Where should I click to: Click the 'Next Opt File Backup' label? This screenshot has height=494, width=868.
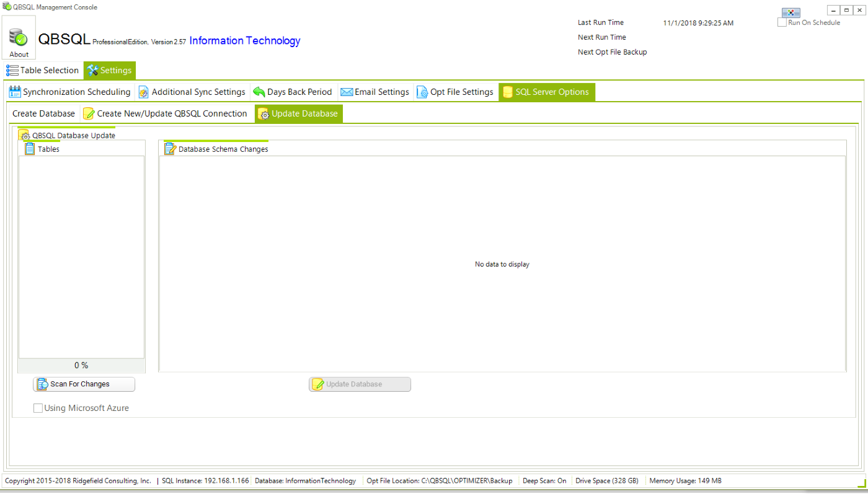click(x=613, y=52)
